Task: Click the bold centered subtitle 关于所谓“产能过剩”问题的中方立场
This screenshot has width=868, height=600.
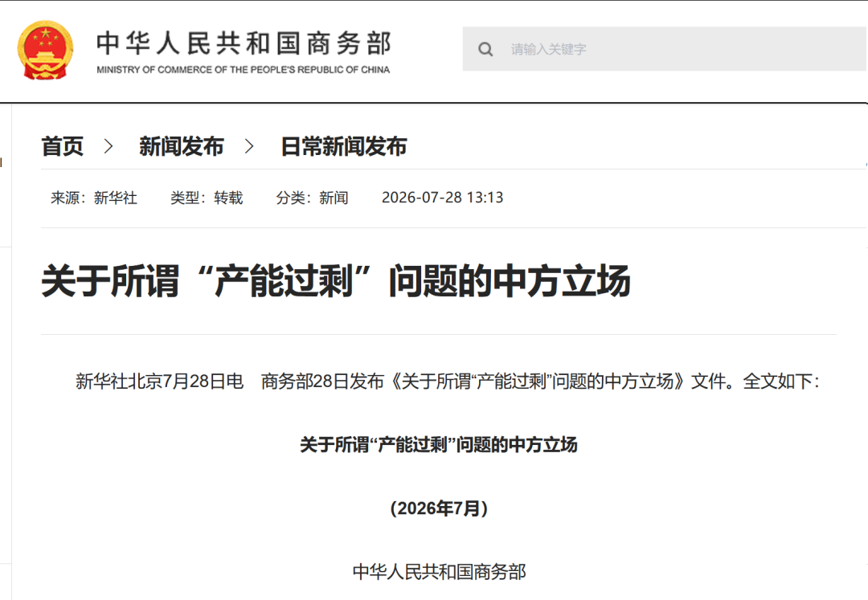Action: pyautogui.click(x=439, y=445)
